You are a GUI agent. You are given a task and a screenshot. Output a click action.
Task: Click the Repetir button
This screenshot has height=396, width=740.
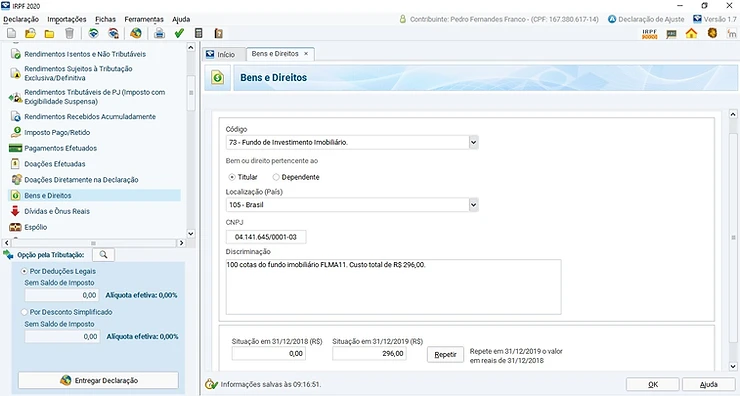coord(446,354)
